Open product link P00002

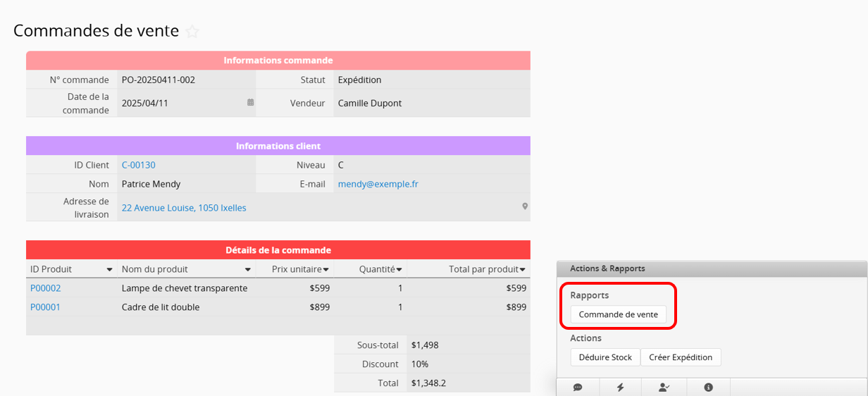coord(46,288)
